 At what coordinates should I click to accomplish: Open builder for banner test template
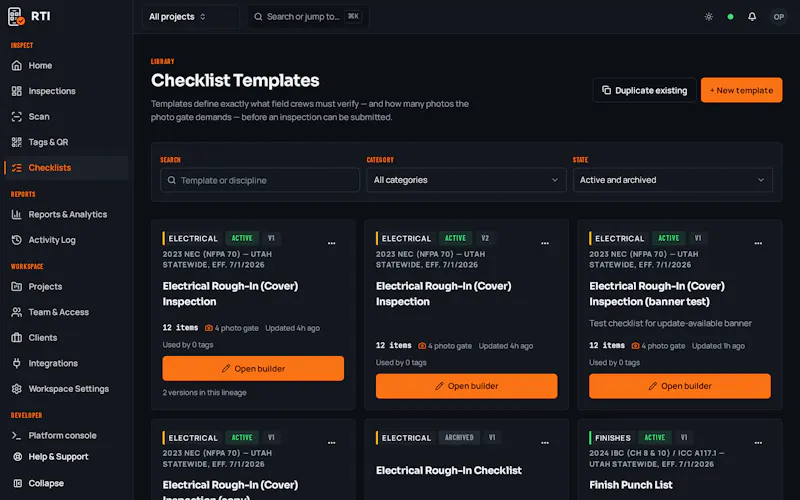coord(680,386)
